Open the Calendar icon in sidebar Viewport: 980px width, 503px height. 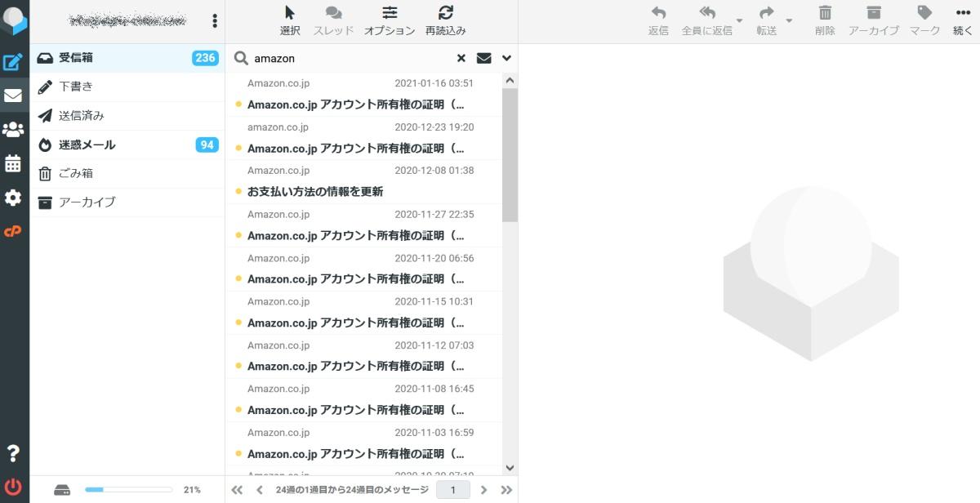click(x=13, y=163)
